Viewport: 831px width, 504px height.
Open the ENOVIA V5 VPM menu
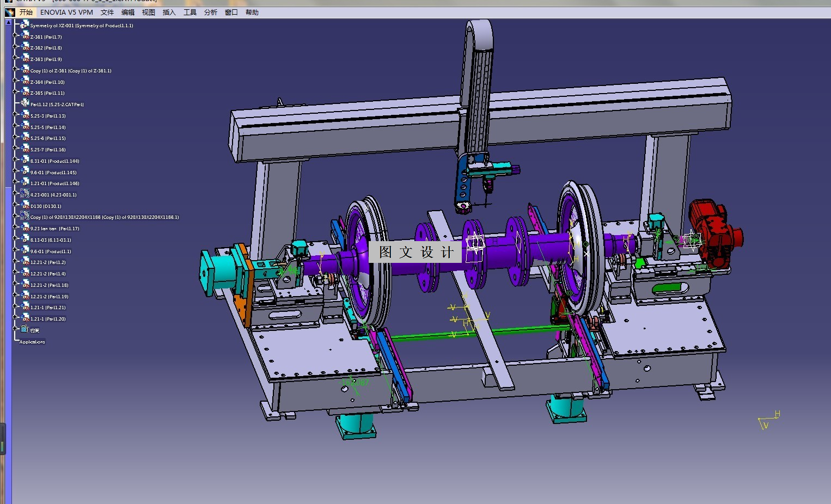66,12
